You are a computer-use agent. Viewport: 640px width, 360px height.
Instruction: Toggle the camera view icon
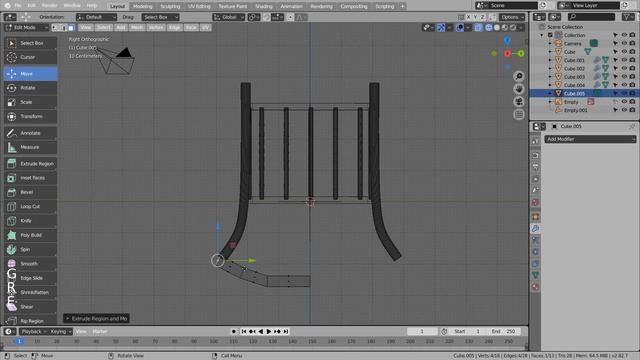tap(519, 102)
